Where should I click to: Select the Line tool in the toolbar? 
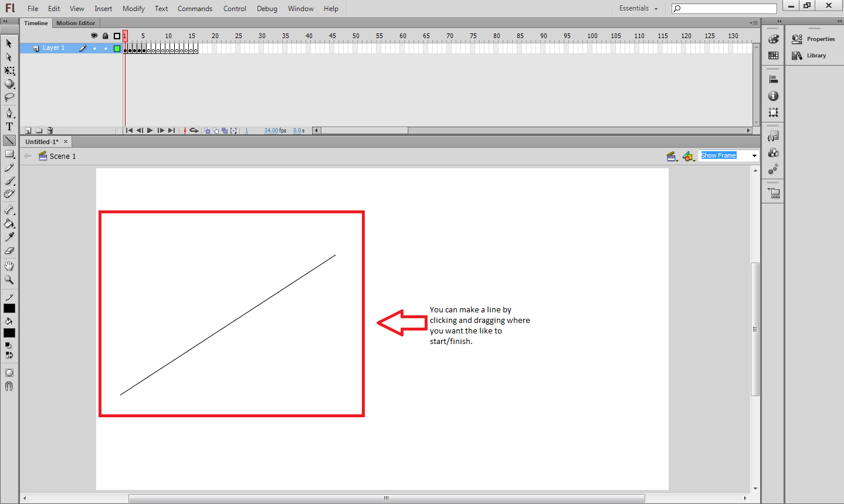point(9,140)
